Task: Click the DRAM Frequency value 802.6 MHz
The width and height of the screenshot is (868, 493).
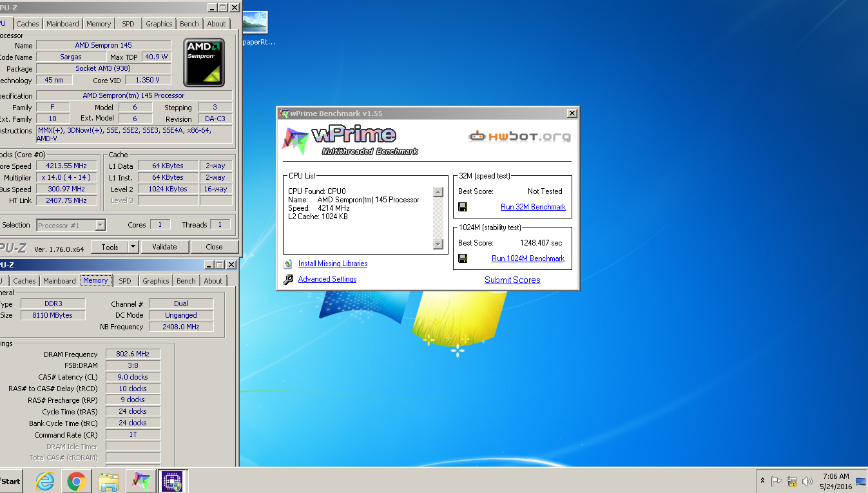Action: [133, 354]
